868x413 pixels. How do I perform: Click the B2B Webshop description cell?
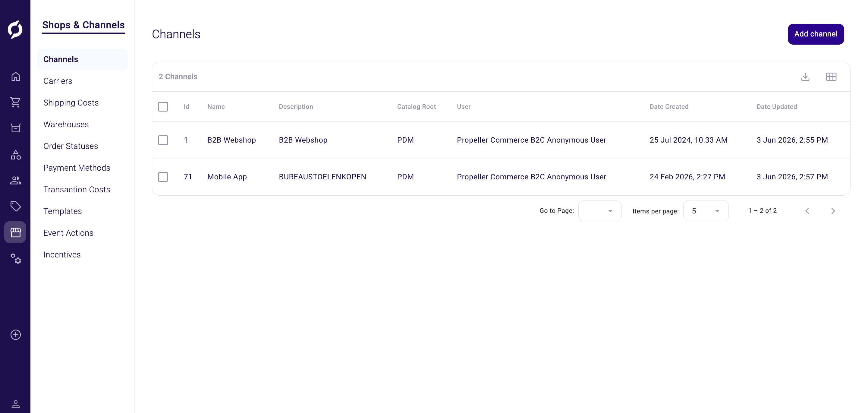tap(303, 140)
